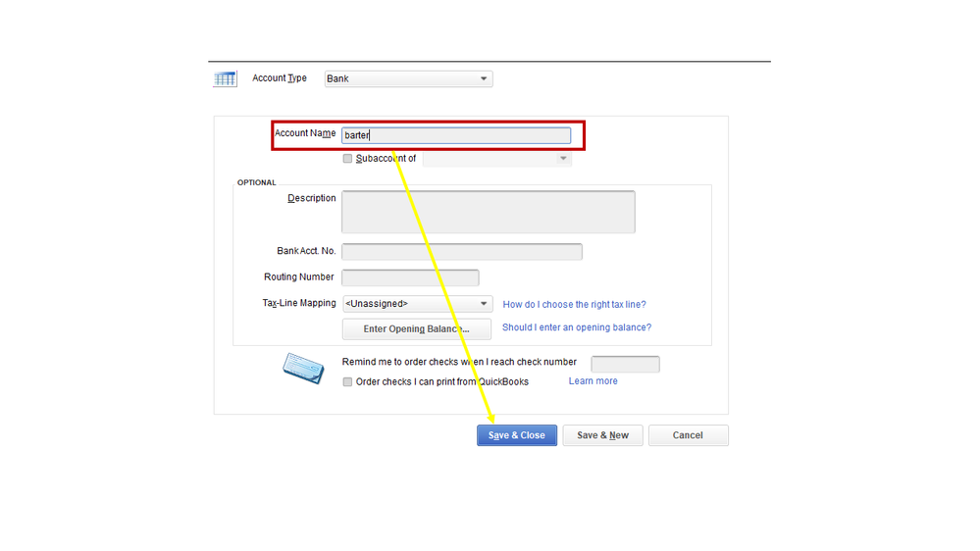Click into the Description text box
Image resolution: width=980 pixels, height=551 pixels.
click(489, 212)
